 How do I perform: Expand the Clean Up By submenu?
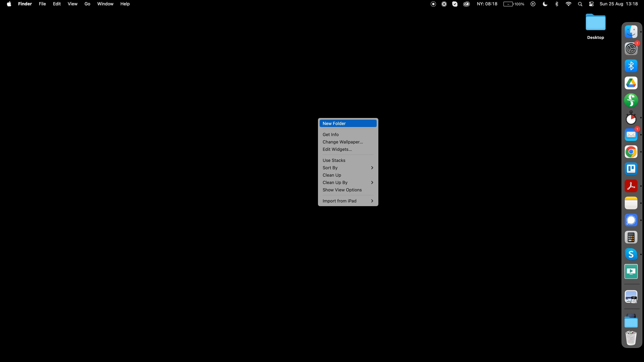pyautogui.click(x=348, y=182)
